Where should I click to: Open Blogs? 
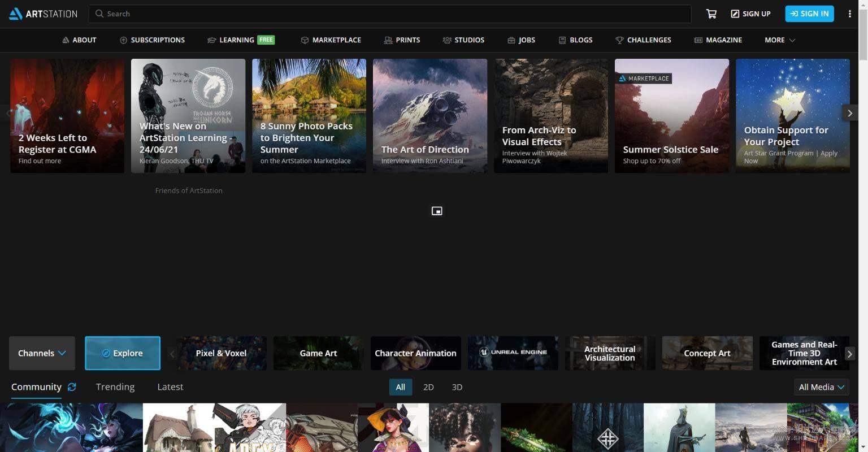[x=575, y=40]
